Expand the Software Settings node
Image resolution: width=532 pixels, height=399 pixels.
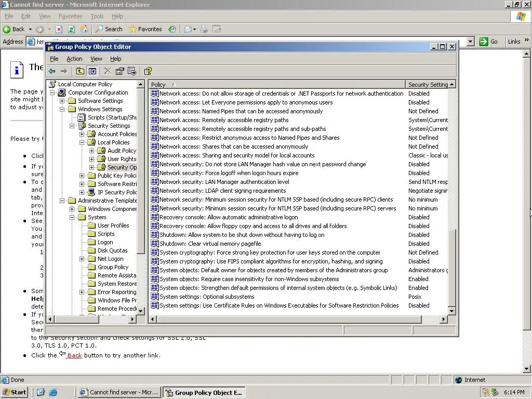point(62,101)
